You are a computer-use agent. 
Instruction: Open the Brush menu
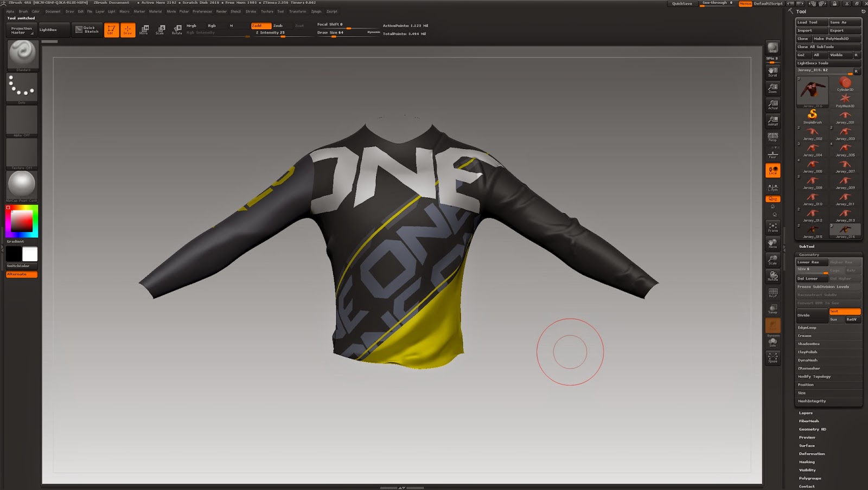pos(23,11)
